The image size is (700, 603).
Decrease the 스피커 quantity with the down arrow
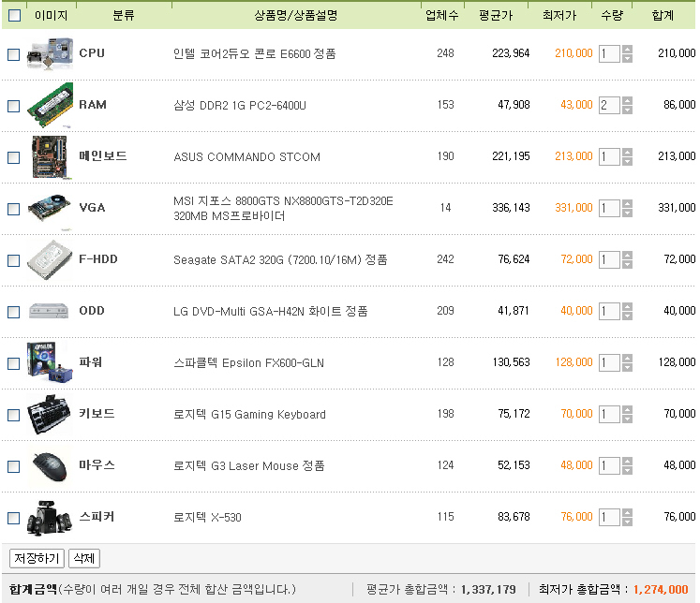(627, 522)
